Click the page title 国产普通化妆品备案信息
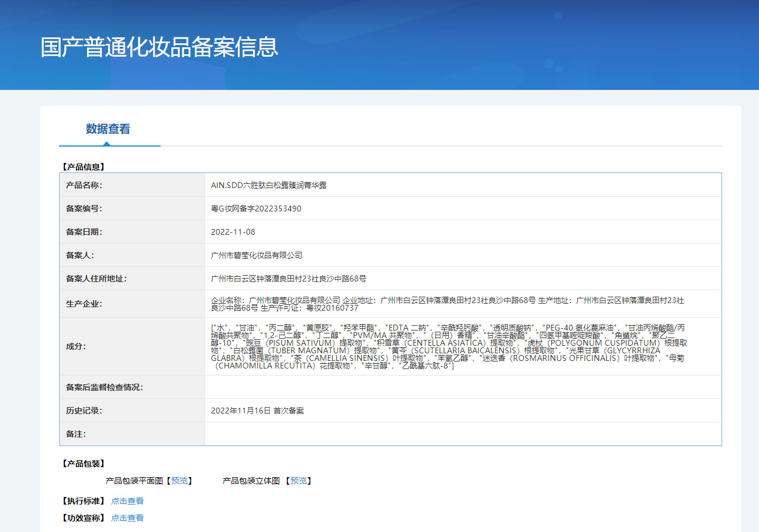The height and width of the screenshot is (532, 759). point(160,47)
